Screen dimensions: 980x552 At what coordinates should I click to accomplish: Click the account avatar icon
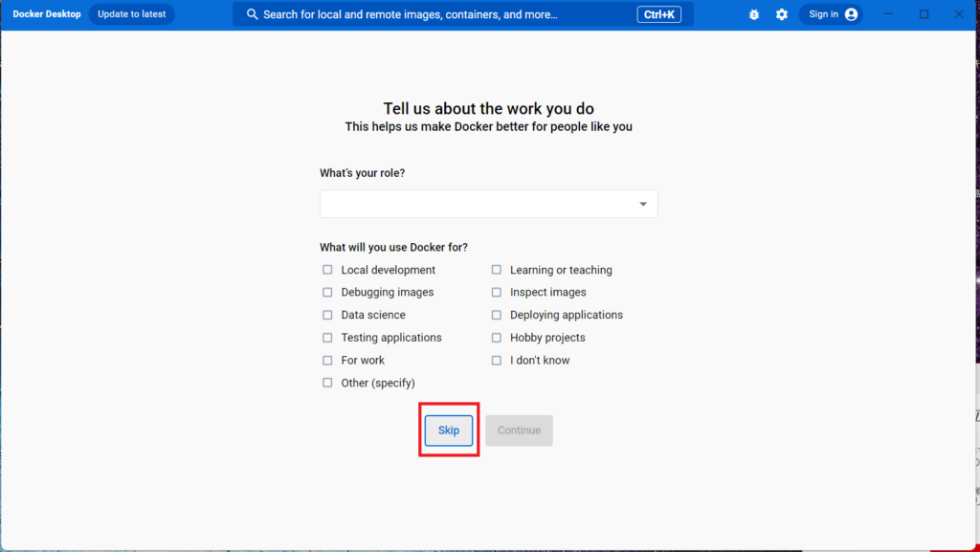tap(851, 14)
